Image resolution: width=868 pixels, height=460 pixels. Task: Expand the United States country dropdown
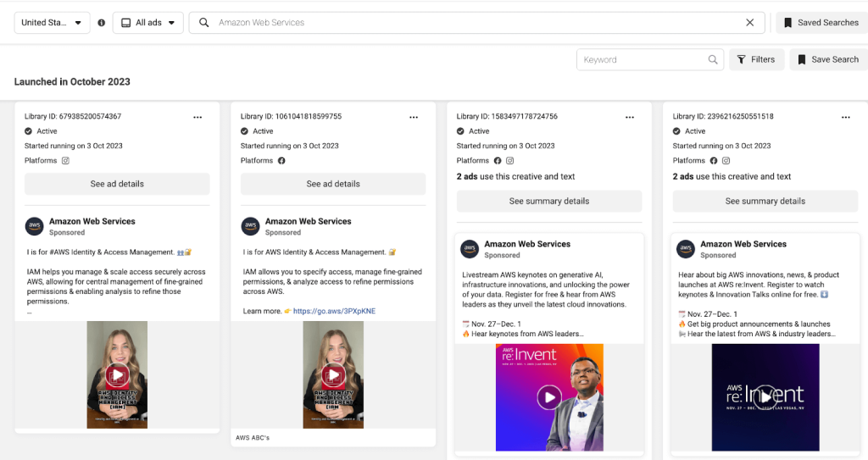(52, 23)
